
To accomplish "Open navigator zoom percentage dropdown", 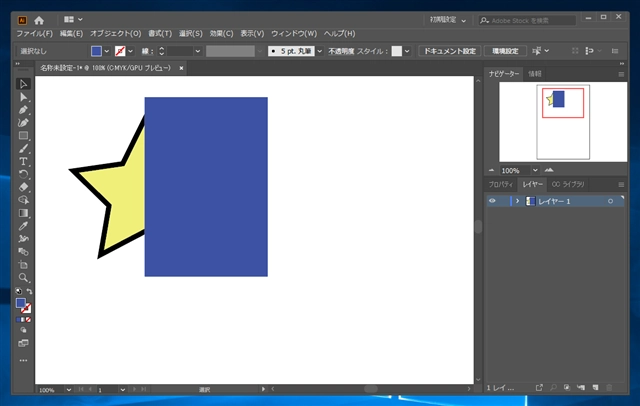I will point(535,170).
